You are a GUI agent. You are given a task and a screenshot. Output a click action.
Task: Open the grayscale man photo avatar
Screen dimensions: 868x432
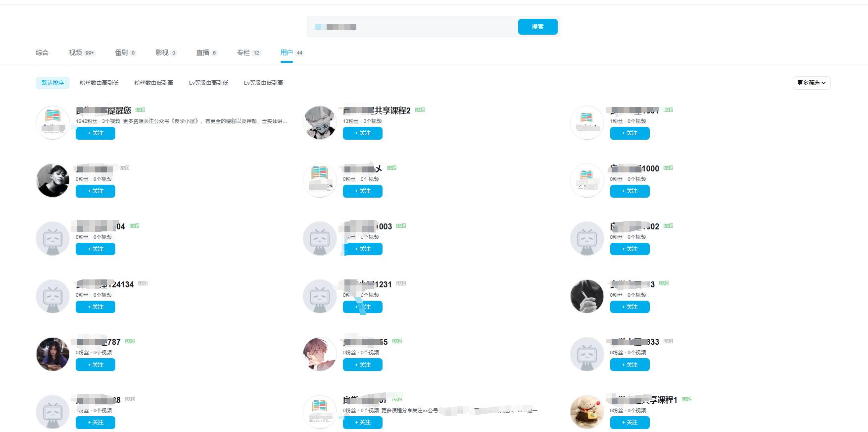[52, 180]
